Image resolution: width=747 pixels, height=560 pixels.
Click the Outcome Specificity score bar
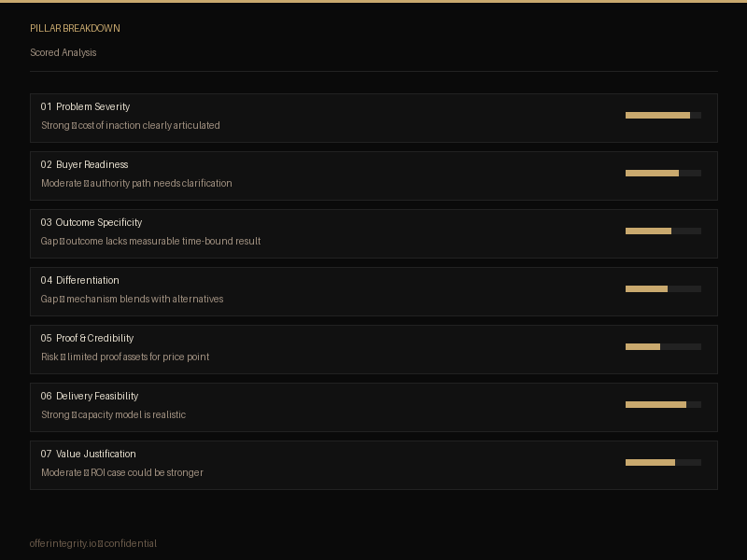[663, 231]
